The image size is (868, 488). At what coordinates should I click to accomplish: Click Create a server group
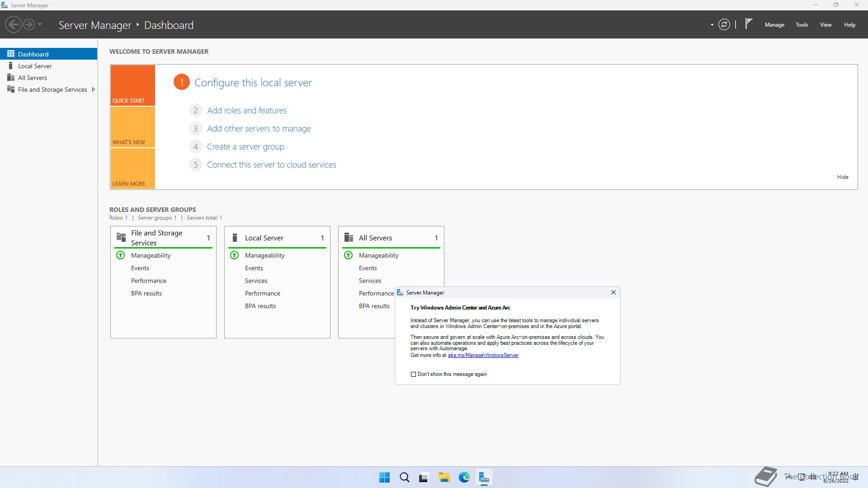pyautogui.click(x=245, y=146)
